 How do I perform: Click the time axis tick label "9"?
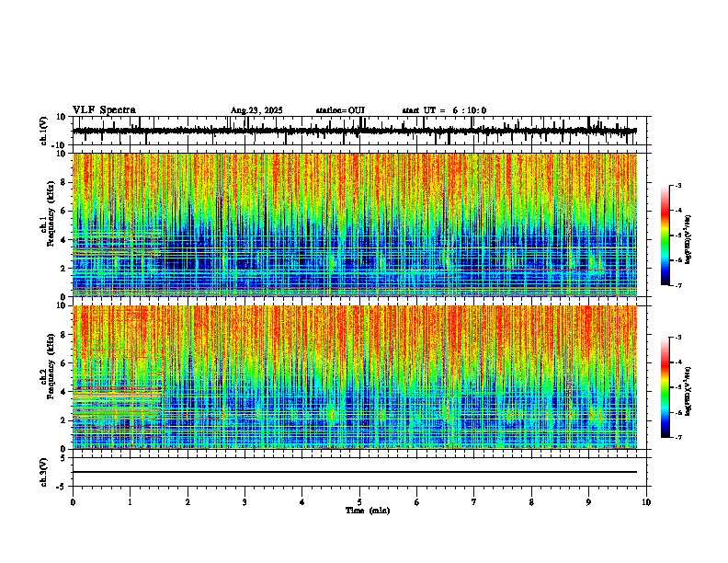(588, 502)
